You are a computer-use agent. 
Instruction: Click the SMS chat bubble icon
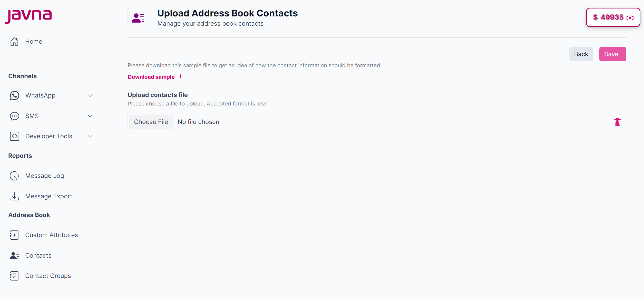(14, 116)
